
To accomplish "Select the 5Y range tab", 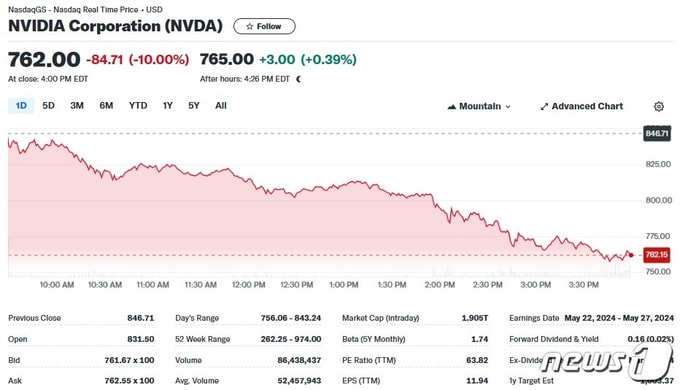I will (x=194, y=105).
